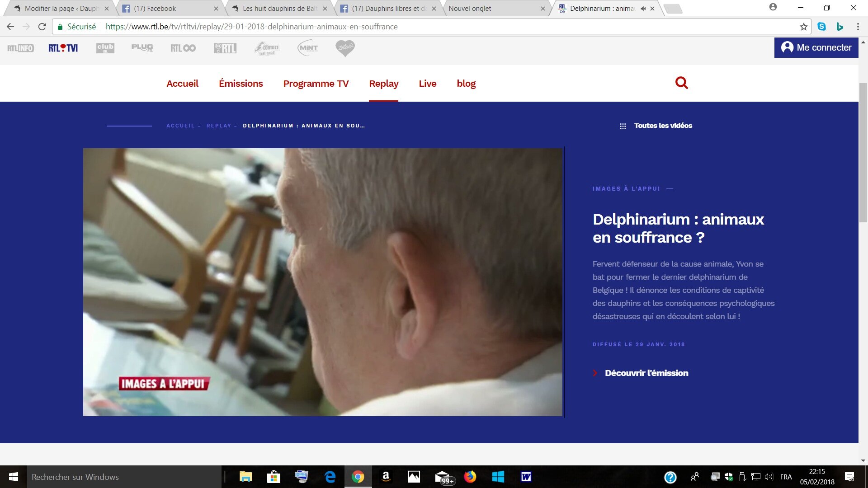Image resolution: width=868 pixels, height=488 pixels.
Task: Follow the REPLAY breadcrumb link
Action: pyautogui.click(x=219, y=126)
